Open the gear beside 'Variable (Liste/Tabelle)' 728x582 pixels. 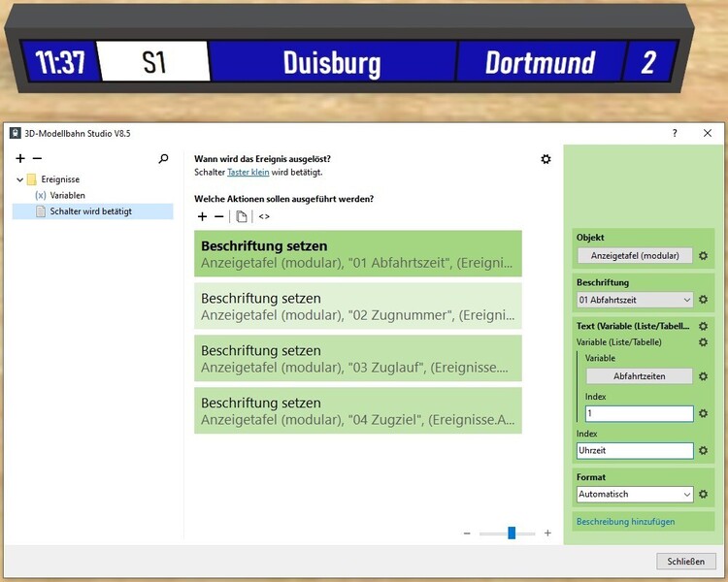pos(704,342)
